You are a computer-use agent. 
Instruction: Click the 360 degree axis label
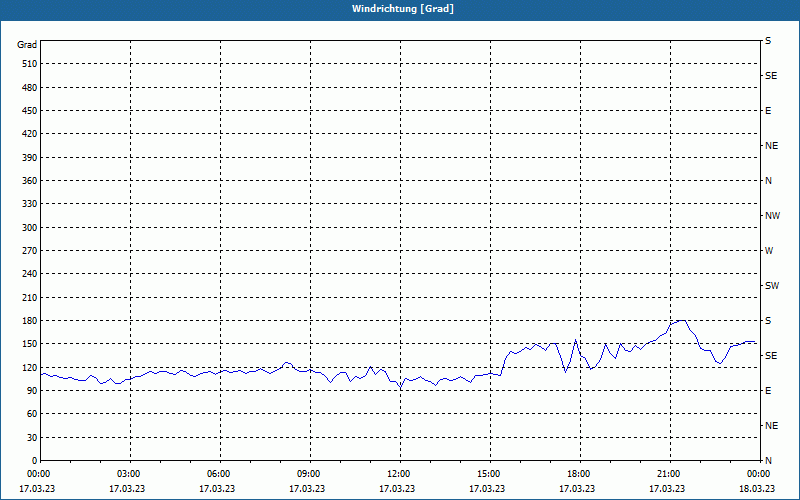[30, 181]
